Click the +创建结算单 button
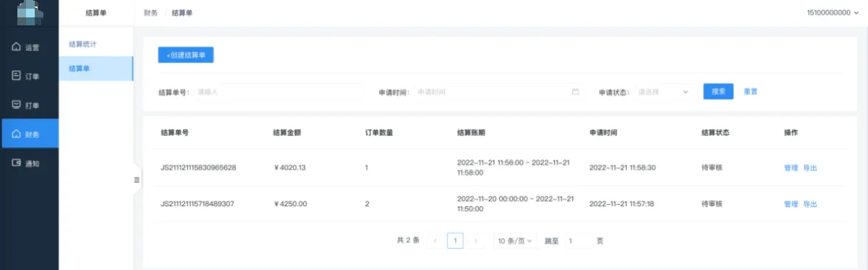Image resolution: width=868 pixels, height=270 pixels. click(x=186, y=55)
